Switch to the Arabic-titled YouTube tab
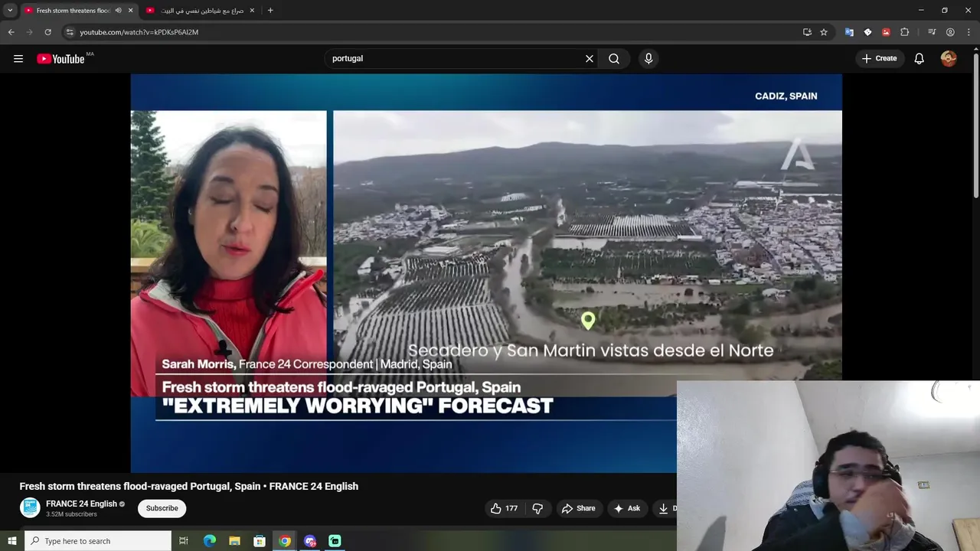Image resolution: width=980 pixels, height=551 pixels. point(202,11)
